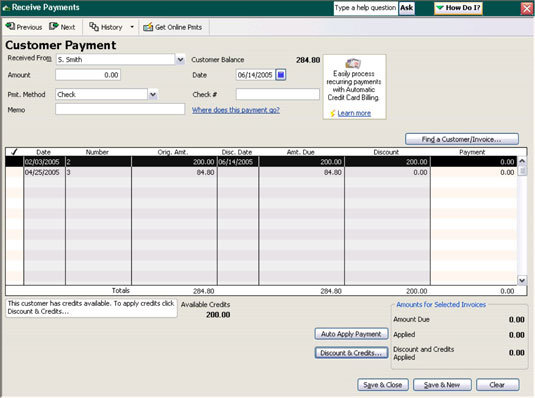Click Get Online Pmts toolbar button

click(173, 27)
